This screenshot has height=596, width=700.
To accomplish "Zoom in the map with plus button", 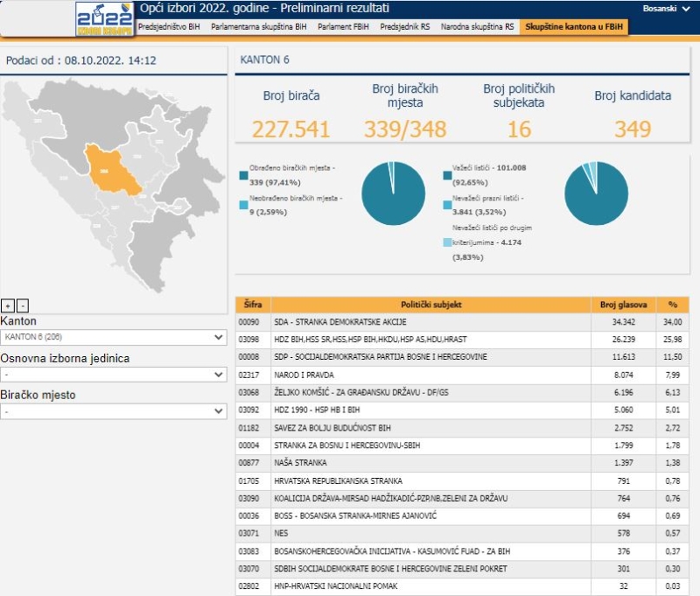I will pos(8,305).
